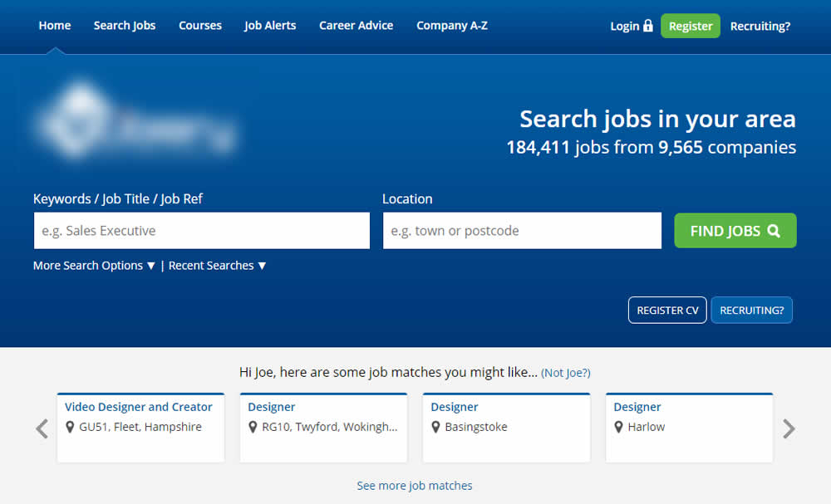Click the (Not Joe?) link

click(566, 373)
